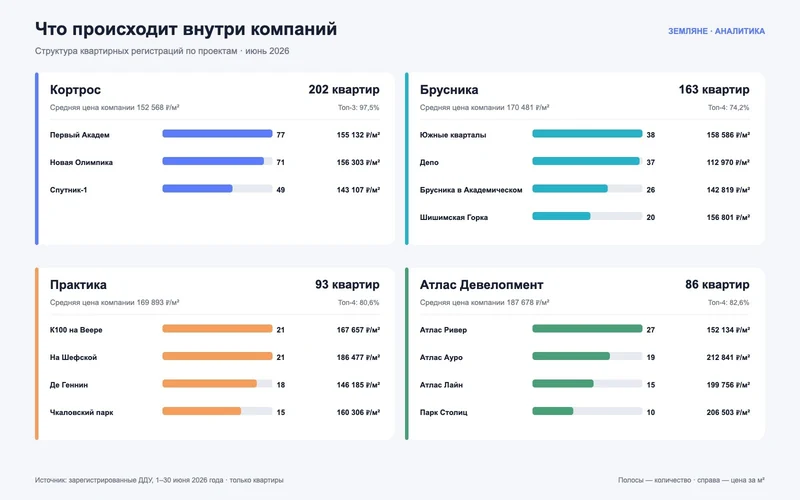Click the Топ-4: 82,6% label

tap(729, 303)
